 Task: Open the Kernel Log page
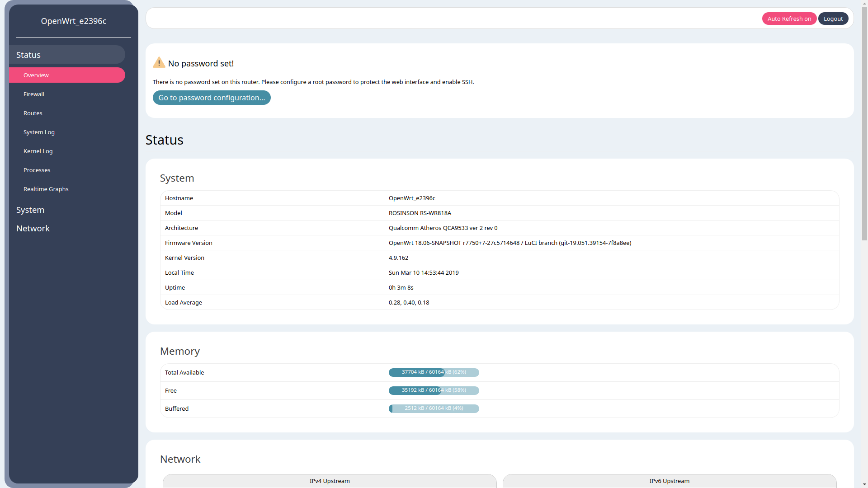coord(38,151)
